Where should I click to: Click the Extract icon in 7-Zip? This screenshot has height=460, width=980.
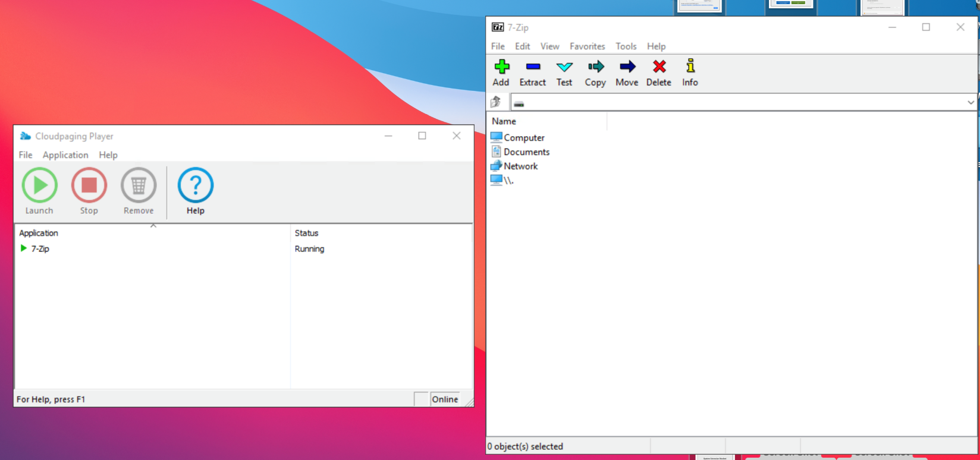coord(533,73)
